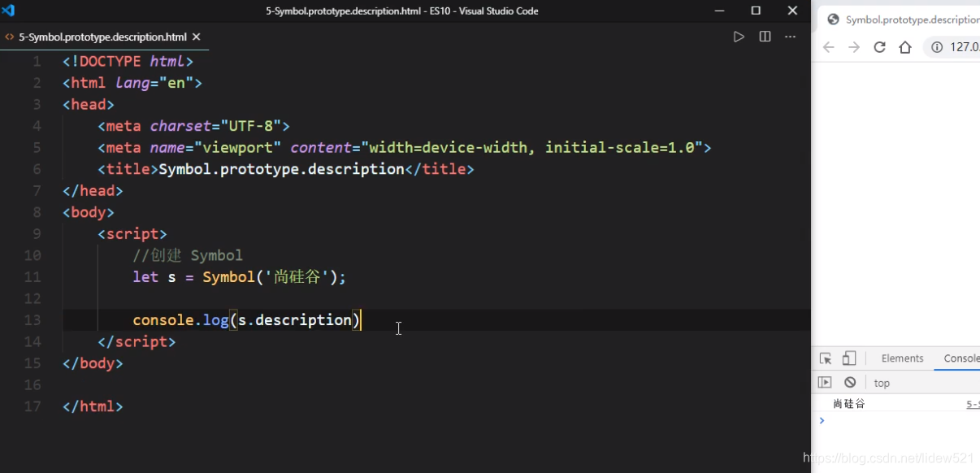Show the DevTools console sidebar
980x473 pixels.
point(825,382)
